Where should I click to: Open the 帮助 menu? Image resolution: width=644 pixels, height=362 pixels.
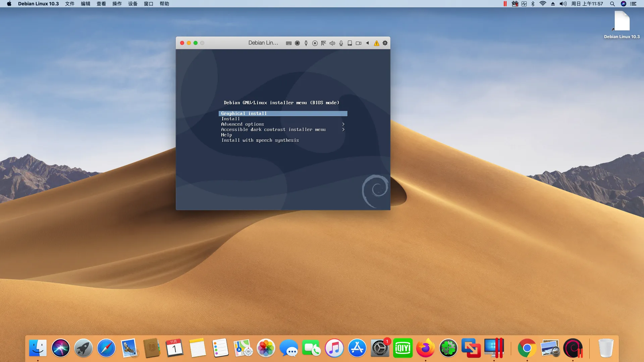(164, 4)
